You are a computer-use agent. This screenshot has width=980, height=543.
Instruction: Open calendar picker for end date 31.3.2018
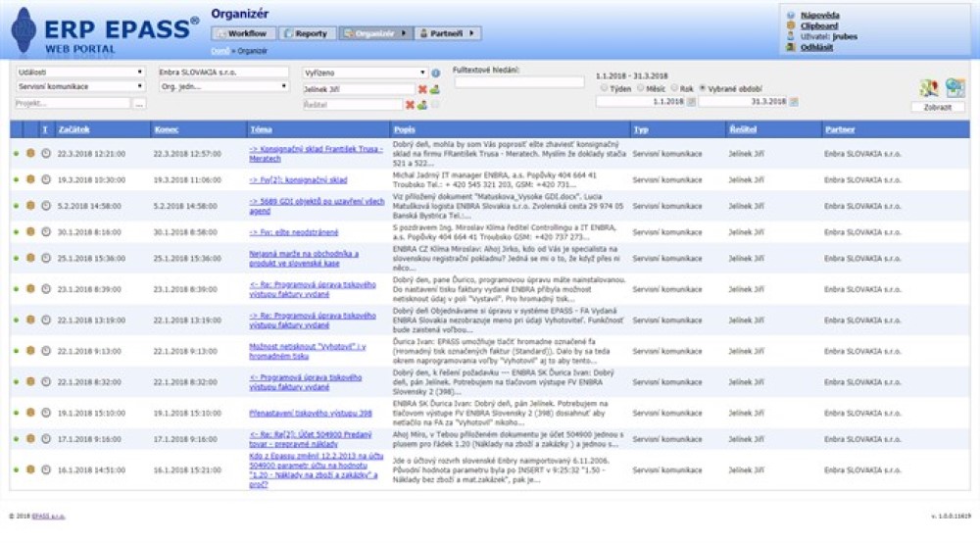[794, 102]
